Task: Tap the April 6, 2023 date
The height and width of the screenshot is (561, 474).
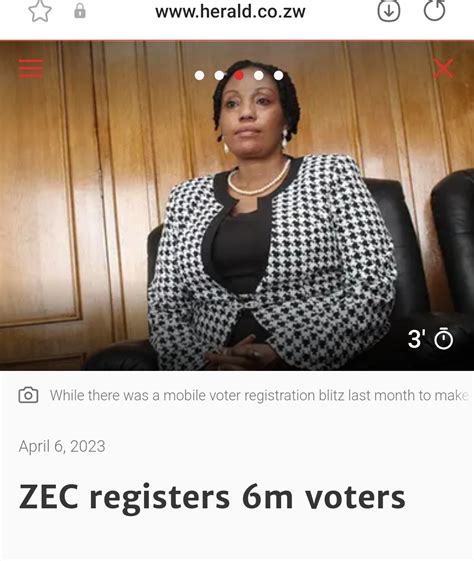Action: 62,446
